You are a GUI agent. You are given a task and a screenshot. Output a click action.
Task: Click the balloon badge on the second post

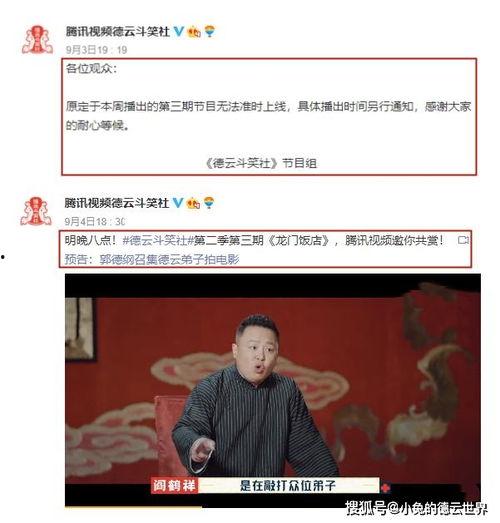click(209, 202)
